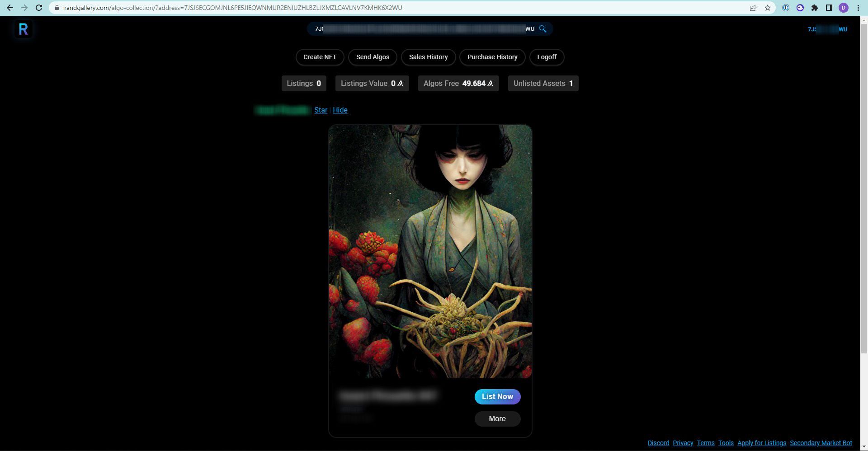
Task: Open the Chrome profile avatar
Action: pos(844,8)
